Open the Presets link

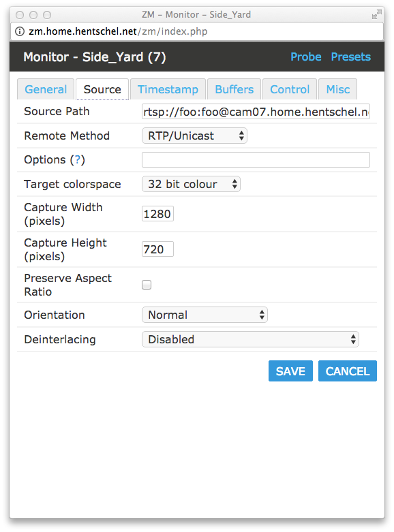tap(351, 57)
